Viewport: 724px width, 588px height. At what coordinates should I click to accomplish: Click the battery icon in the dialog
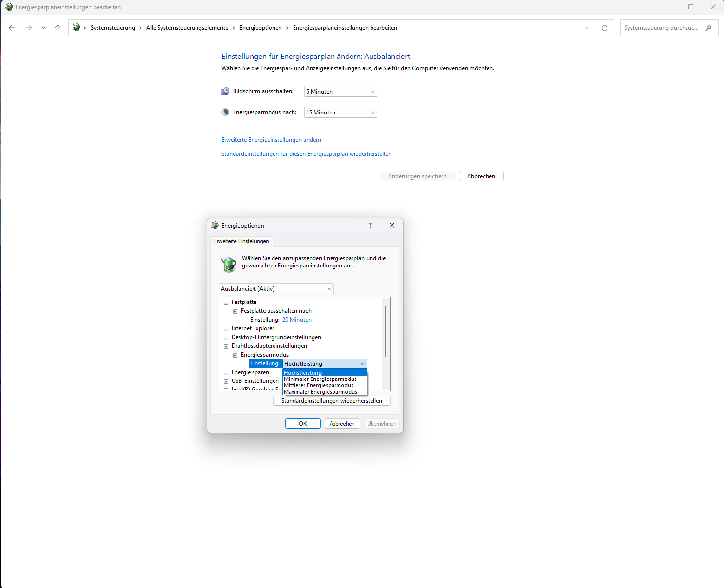(x=229, y=264)
